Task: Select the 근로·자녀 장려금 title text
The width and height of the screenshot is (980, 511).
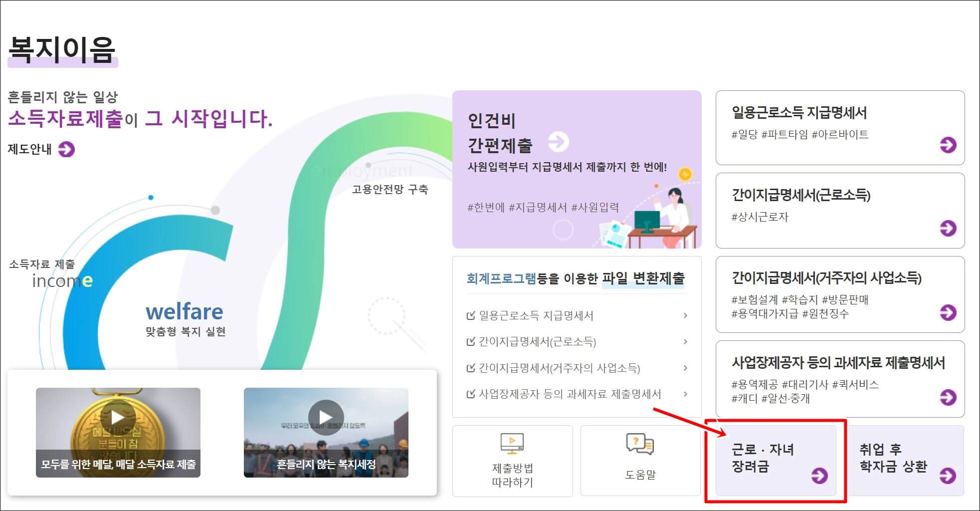Action: click(763, 458)
